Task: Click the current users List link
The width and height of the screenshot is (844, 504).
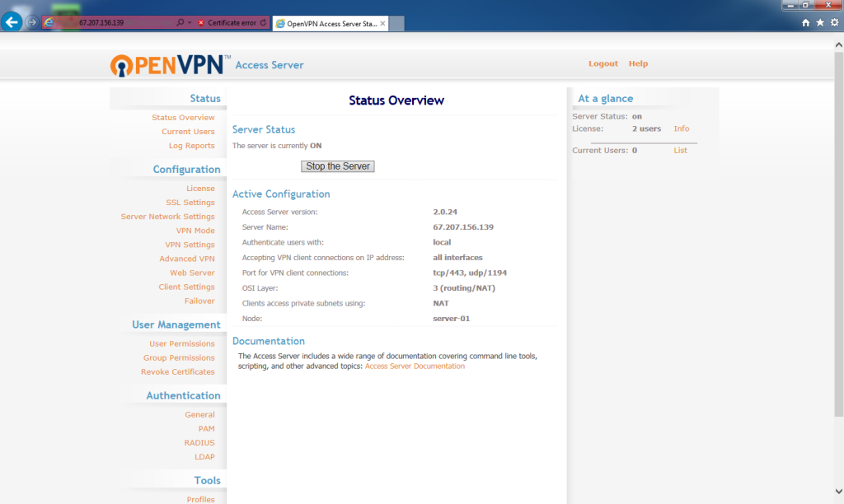Action: [680, 151]
